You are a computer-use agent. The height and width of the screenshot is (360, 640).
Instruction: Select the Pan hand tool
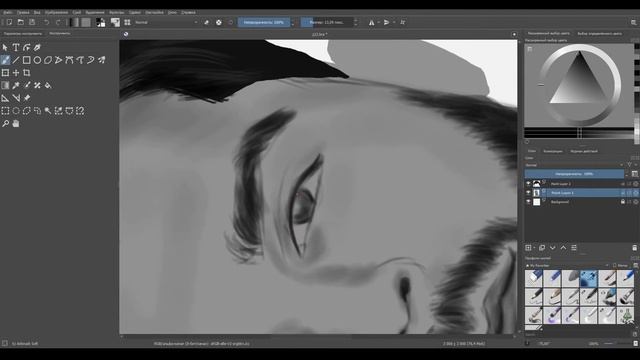point(16,123)
